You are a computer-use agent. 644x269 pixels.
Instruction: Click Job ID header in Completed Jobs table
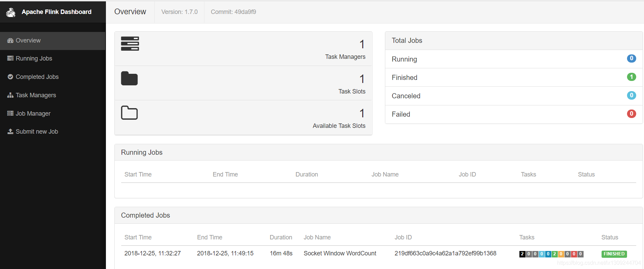pos(403,237)
